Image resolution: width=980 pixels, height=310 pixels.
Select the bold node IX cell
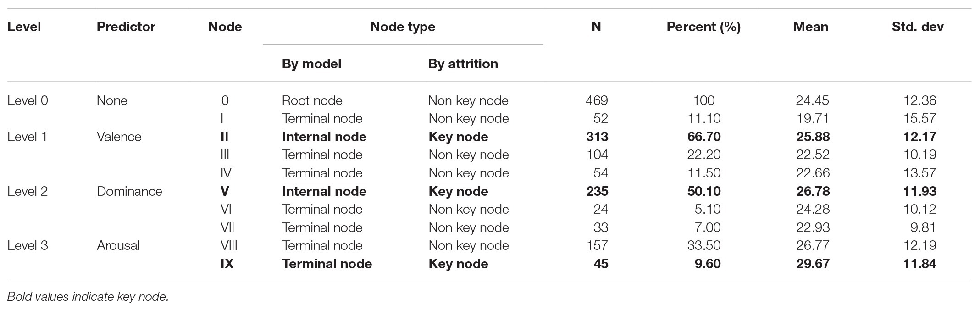tap(227, 264)
